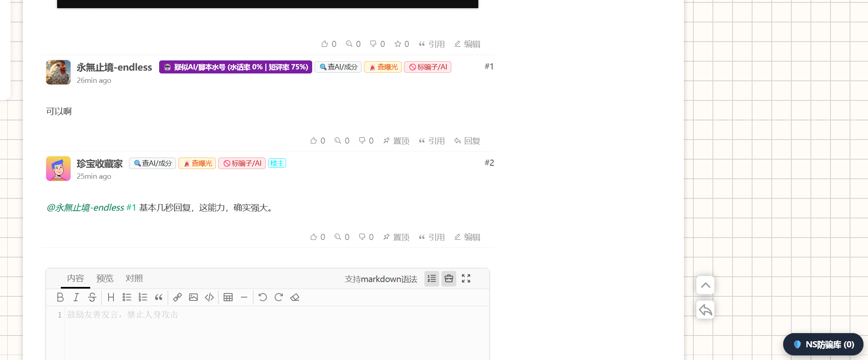Expand the NS防骗库 (0) panel
868x360 pixels.
pos(823,344)
